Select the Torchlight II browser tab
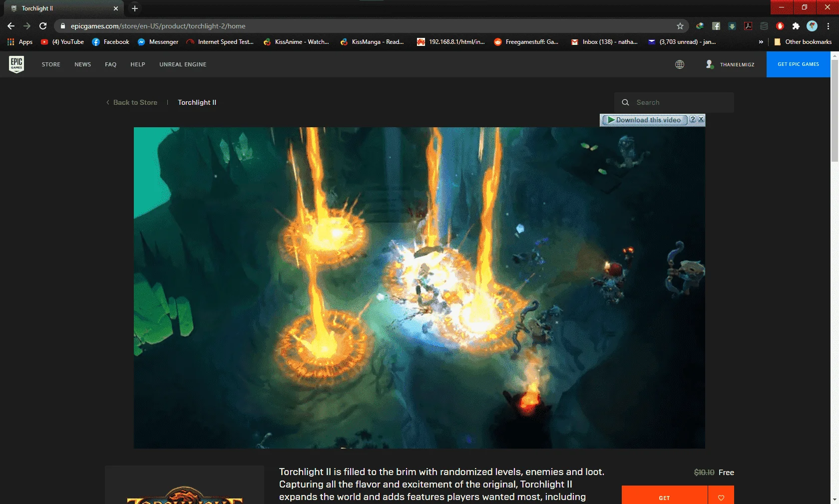This screenshot has height=504, width=839. (65, 8)
